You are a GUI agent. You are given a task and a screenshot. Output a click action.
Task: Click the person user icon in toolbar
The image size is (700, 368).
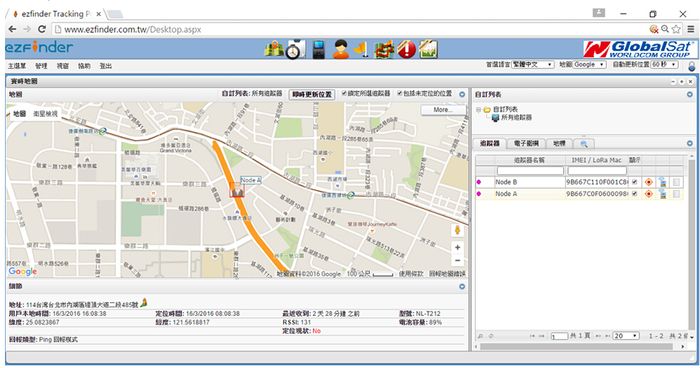click(341, 49)
